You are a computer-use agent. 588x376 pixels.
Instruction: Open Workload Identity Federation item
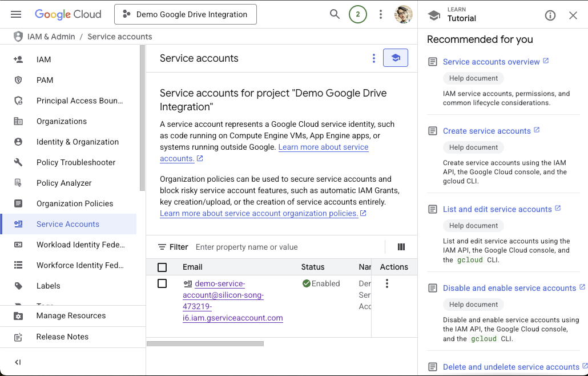tap(69, 245)
